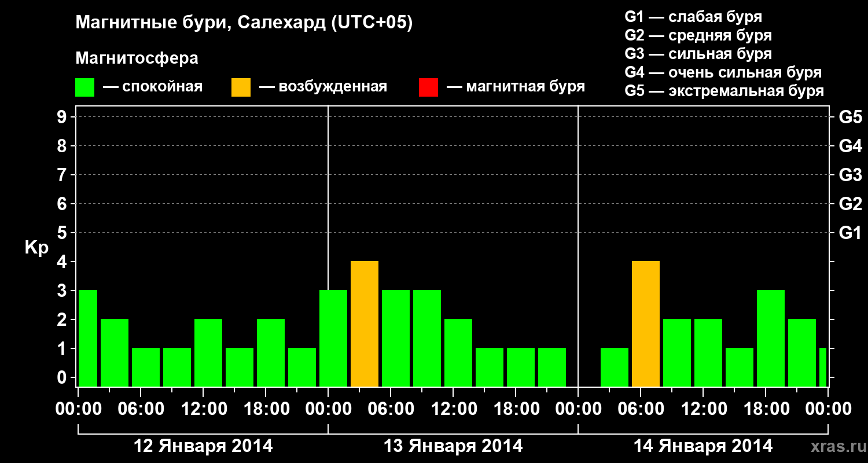The height and width of the screenshot is (463, 868).
Task: Click '12:00' time label under 14 January
Action: coord(703,409)
